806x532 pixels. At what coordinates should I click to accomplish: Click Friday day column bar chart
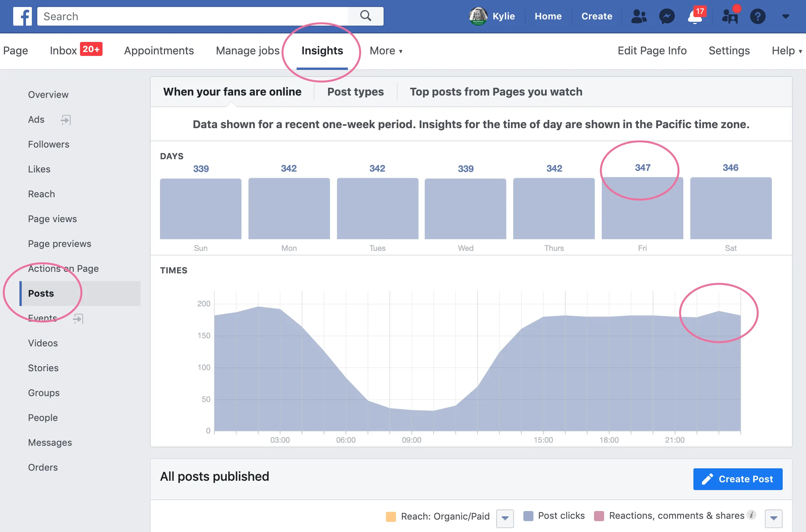point(642,208)
